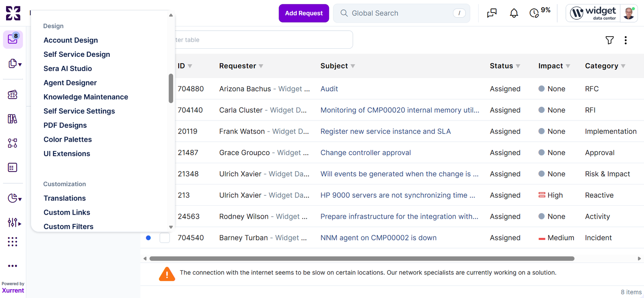
Task: Click the menu vertical scrollbar thumb
Action: coord(171,88)
